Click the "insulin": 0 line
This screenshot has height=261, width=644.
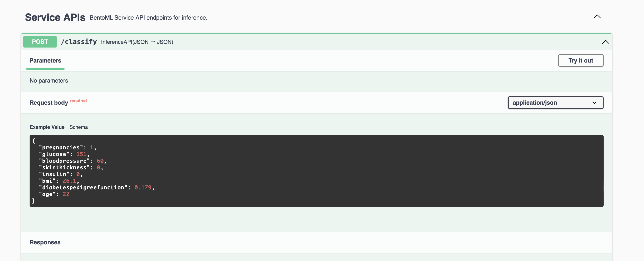[x=60, y=174]
